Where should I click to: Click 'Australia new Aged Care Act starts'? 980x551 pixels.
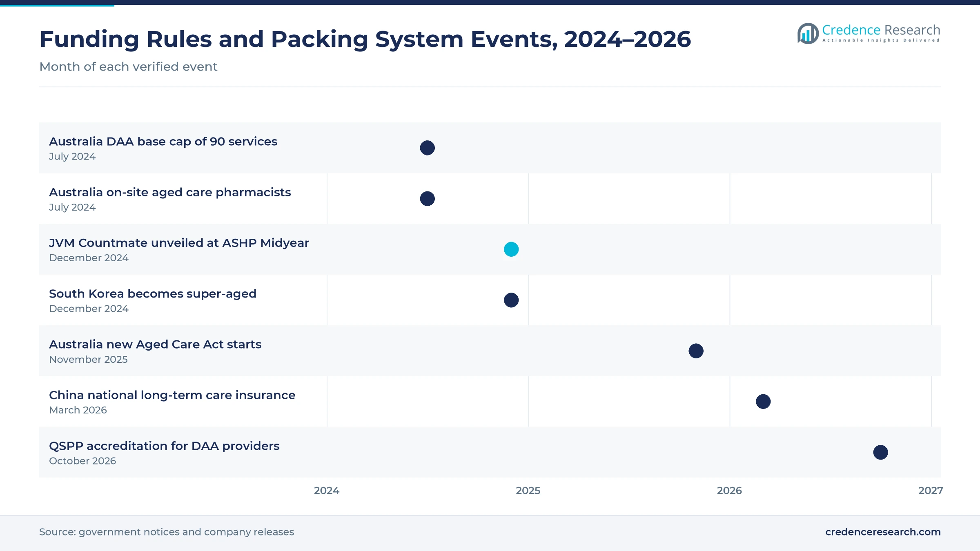point(155,344)
